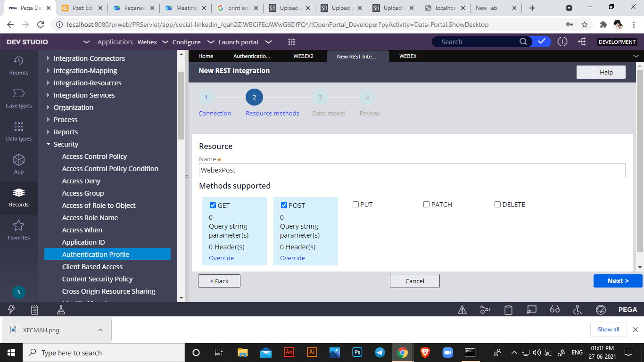Uncheck the POST method checkbox
The height and width of the screenshot is (362, 644).
[284, 206]
